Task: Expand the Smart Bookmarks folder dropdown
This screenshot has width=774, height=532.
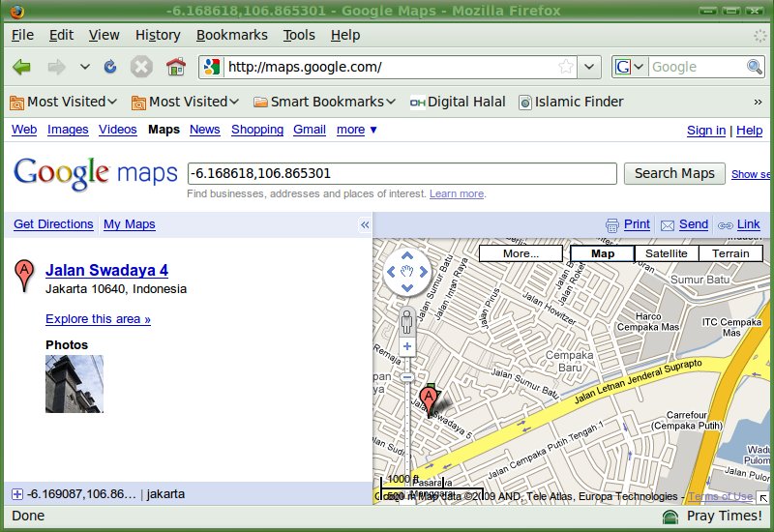Action: pos(325,102)
